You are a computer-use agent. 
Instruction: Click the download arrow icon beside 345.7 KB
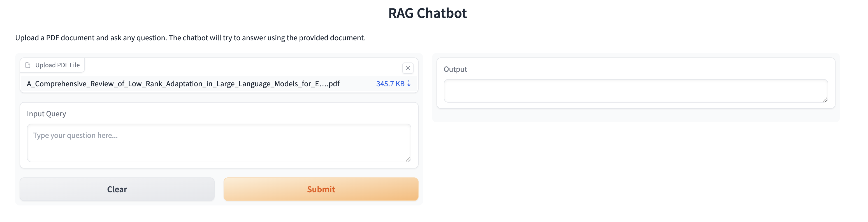[409, 84]
